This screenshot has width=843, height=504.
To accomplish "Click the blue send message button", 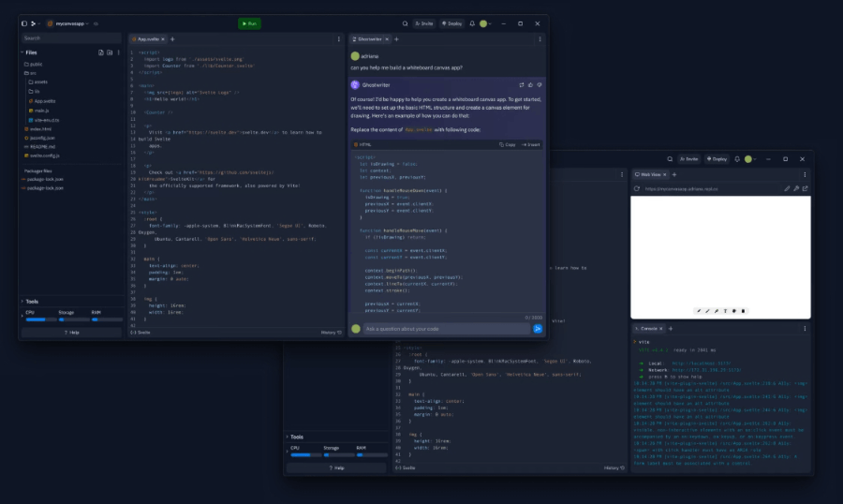I will (x=538, y=329).
